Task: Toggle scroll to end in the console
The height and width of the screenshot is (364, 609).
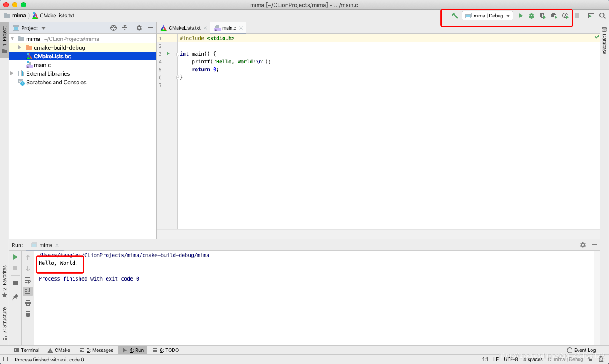Action: [28, 291]
